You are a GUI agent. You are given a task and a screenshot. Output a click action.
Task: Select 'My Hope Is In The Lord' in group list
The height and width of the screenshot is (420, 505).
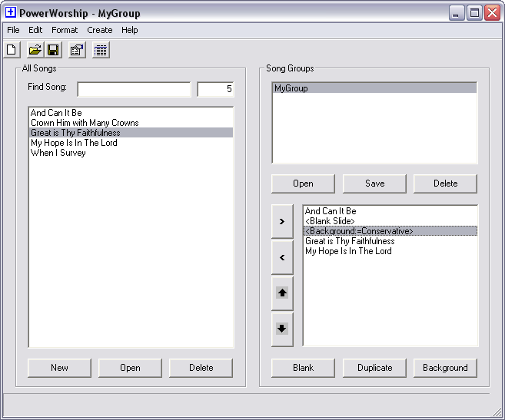pos(390,251)
